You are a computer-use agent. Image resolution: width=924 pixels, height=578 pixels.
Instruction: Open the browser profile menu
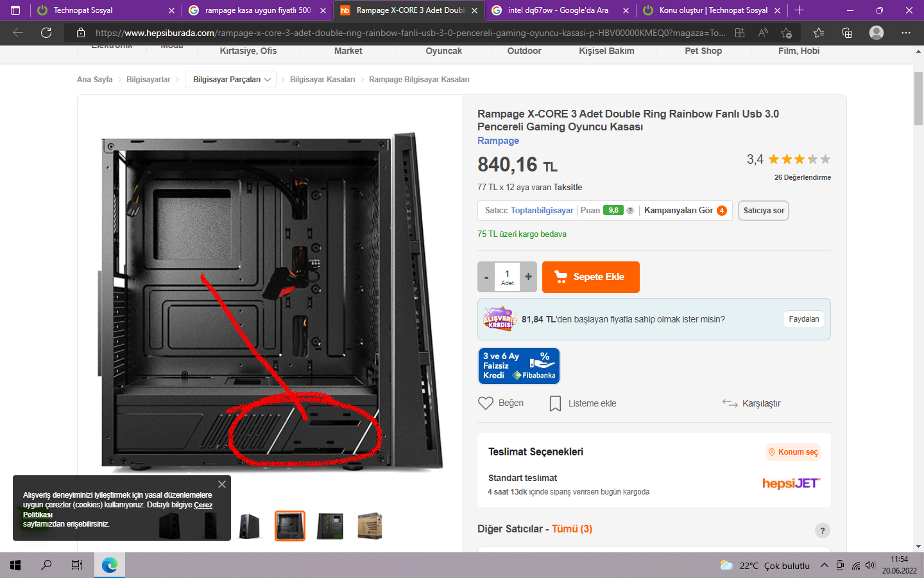(x=877, y=33)
